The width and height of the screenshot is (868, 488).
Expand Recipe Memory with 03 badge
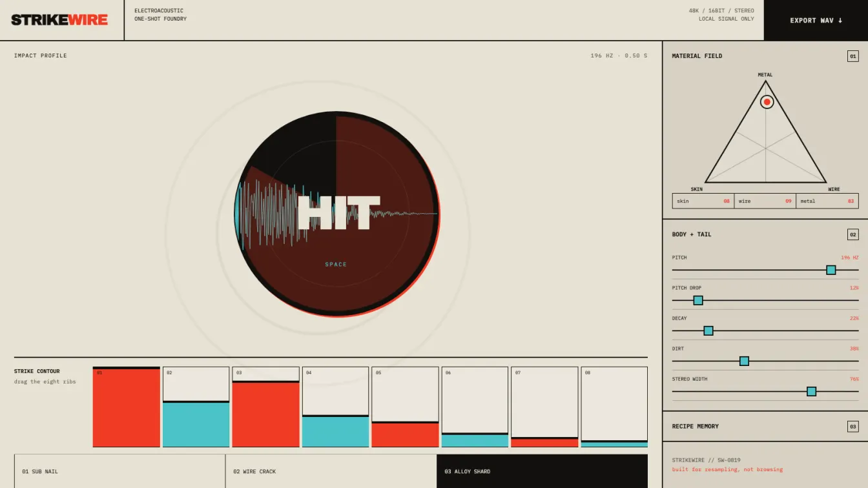pyautogui.click(x=853, y=427)
